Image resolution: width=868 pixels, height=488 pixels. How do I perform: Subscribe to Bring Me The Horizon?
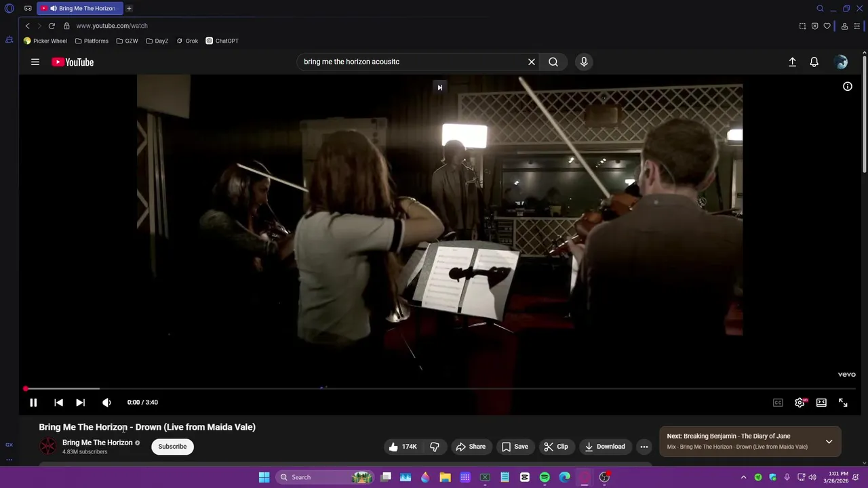point(172,447)
